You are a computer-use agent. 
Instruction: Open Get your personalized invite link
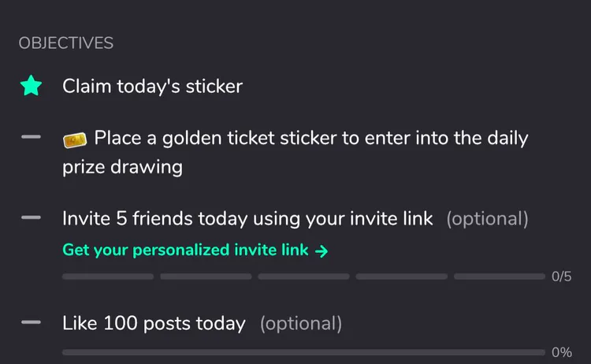click(195, 251)
